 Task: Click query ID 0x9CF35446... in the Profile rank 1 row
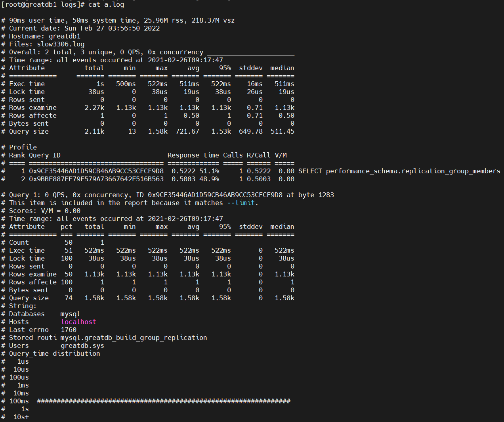(x=96, y=171)
